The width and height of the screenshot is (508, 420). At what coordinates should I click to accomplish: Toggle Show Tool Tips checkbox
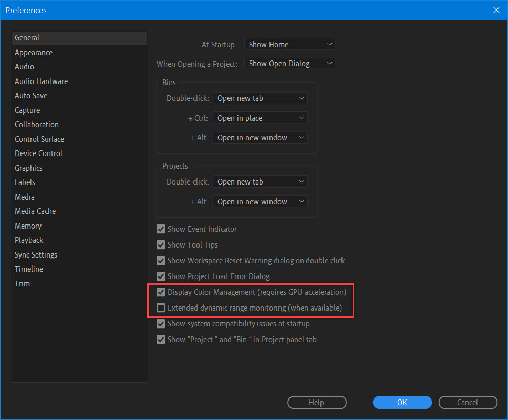coord(161,244)
